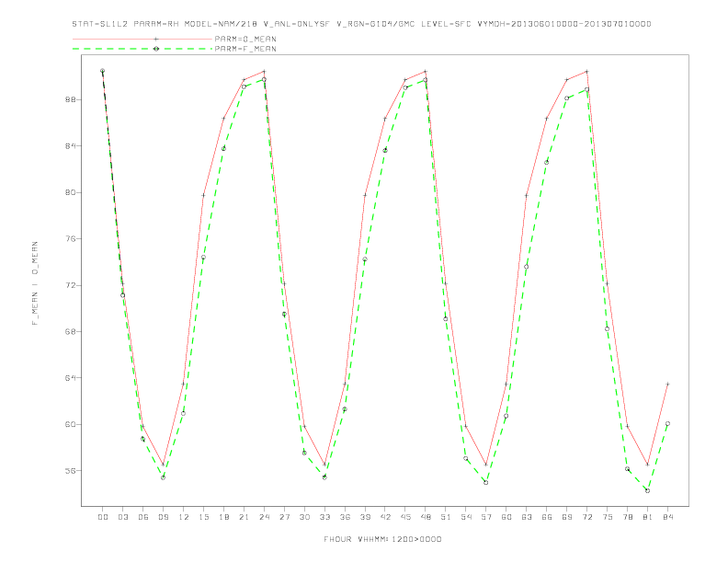Viewport: 728px width, 563px height.
Task: Click the x-axis tick label 15
Action: click(x=203, y=517)
